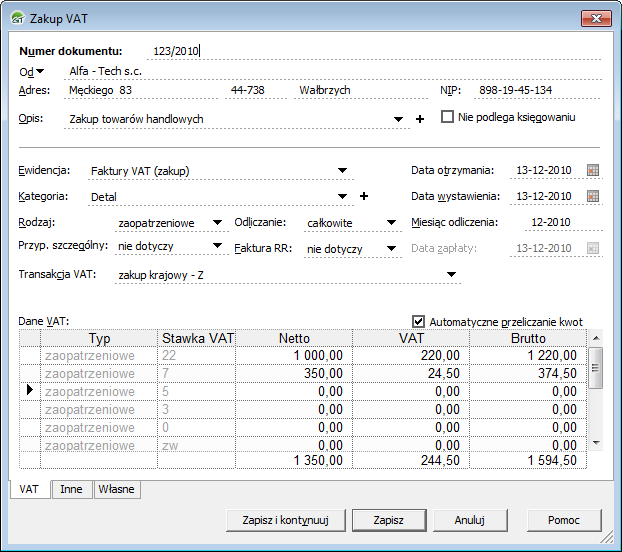The height and width of the screenshot is (552, 622).
Task: Click plus icon next to Kategoria
Action: tap(364, 197)
